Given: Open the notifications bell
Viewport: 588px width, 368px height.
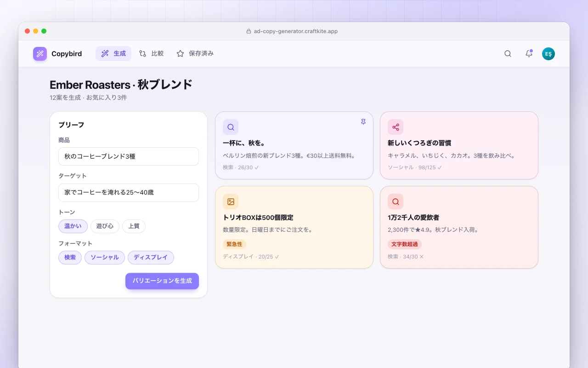Looking at the screenshot, I should tap(529, 54).
